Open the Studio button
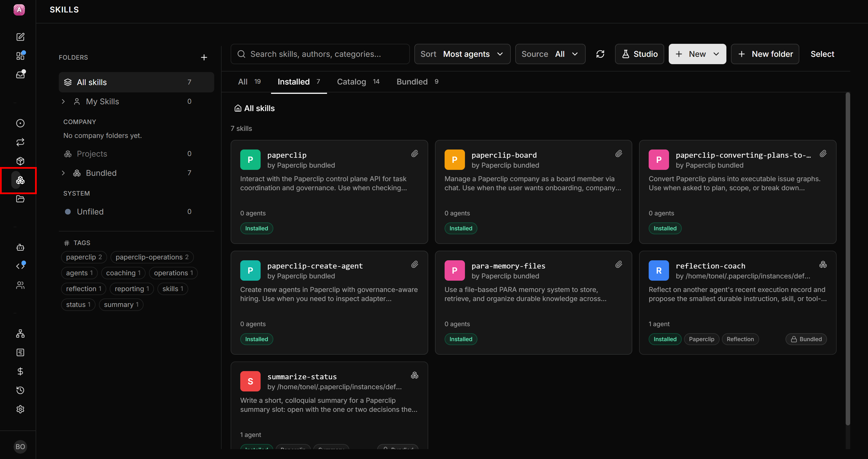The height and width of the screenshot is (459, 868). click(x=639, y=54)
